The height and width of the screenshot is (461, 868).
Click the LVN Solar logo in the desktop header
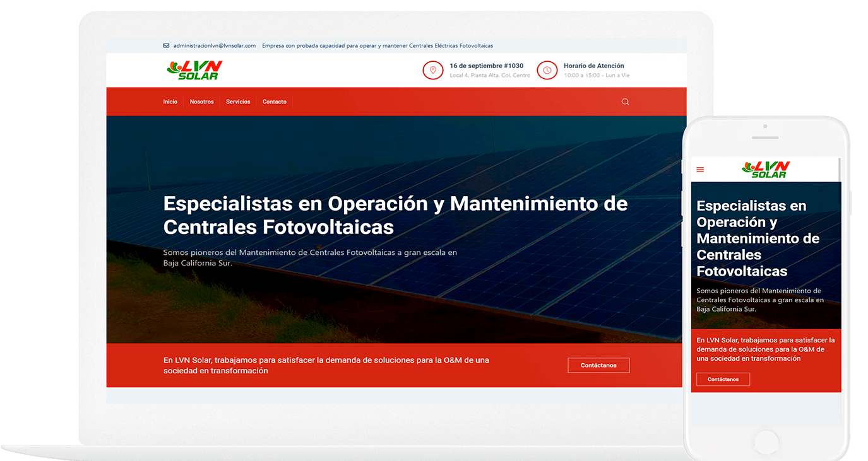(x=194, y=69)
